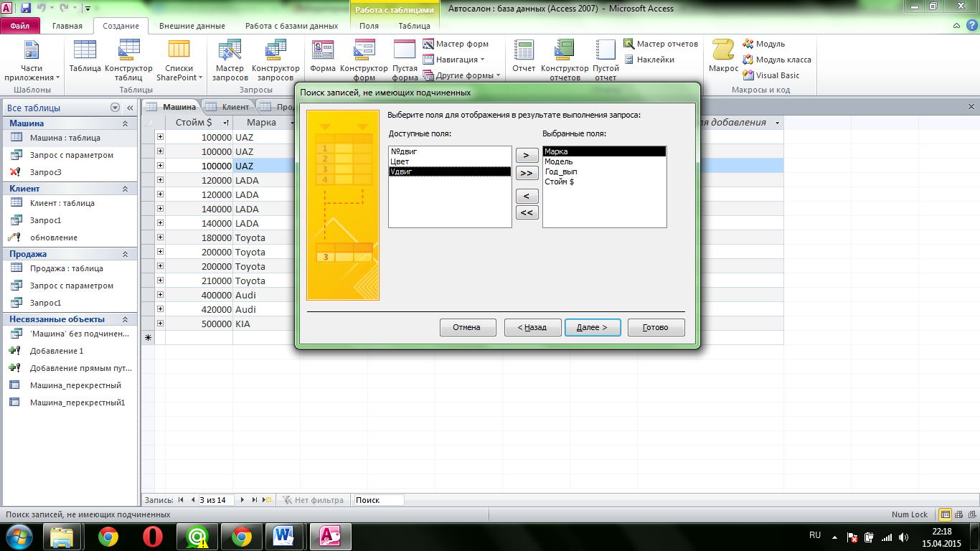
Task: Remove the selected field with the < button
Action: coord(527,196)
